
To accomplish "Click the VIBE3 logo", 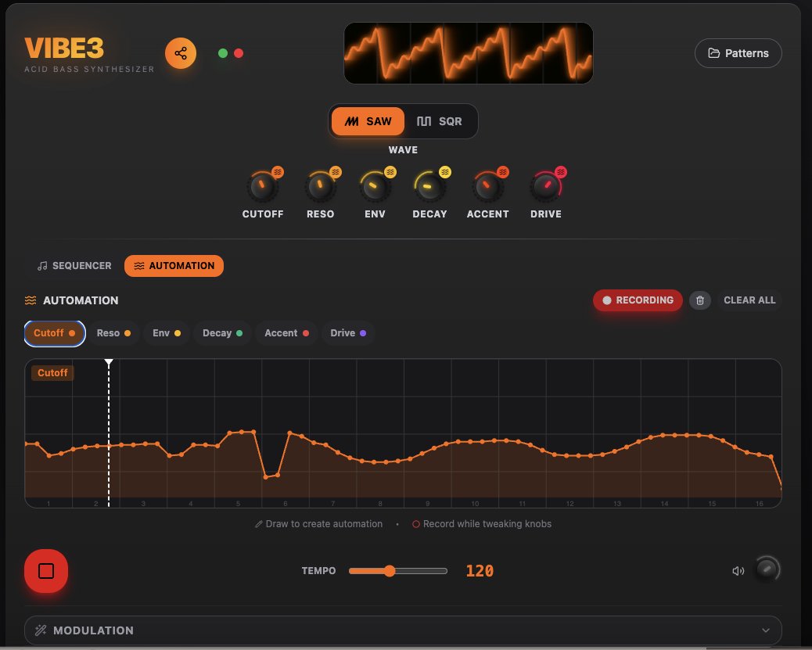I will [64, 48].
